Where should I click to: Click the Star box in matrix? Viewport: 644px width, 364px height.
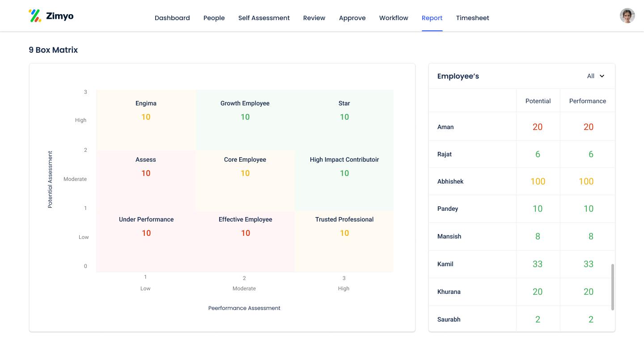[x=344, y=120]
